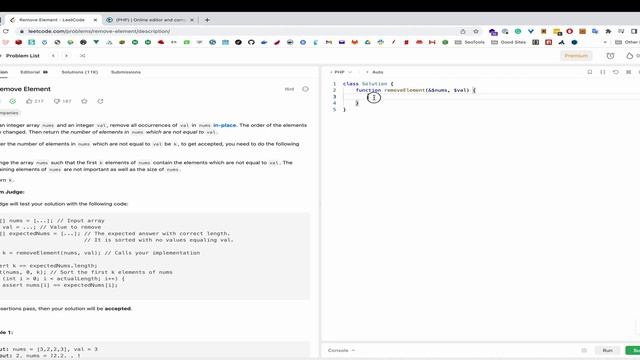
Task: Open a new browser tab
Action: pos(207,20)
